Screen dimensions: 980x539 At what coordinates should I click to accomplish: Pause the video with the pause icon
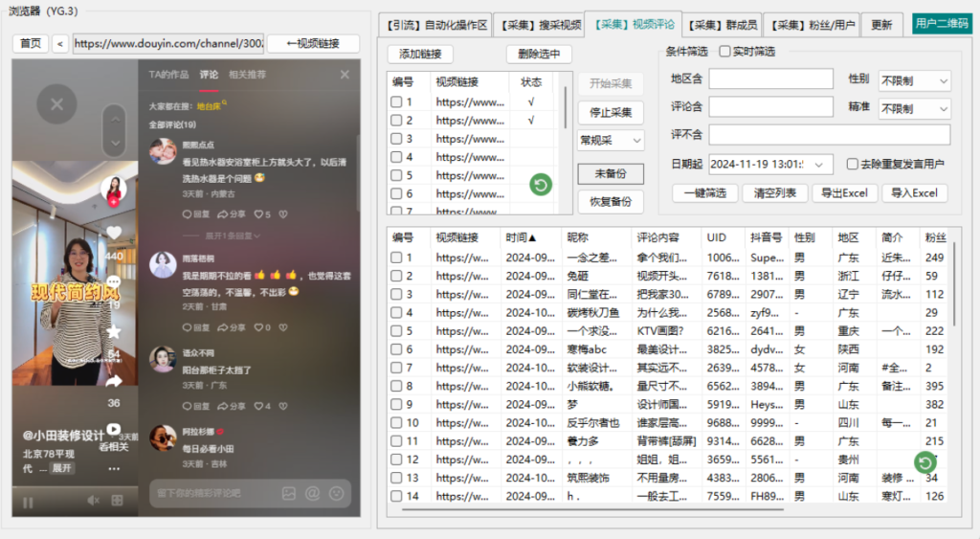(28, 501)
